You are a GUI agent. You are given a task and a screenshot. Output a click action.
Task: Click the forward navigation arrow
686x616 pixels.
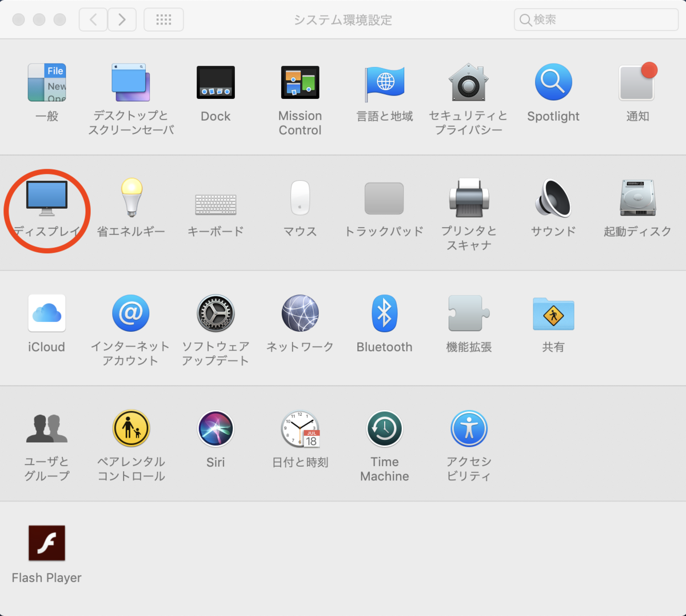click(x=122, y=20)
